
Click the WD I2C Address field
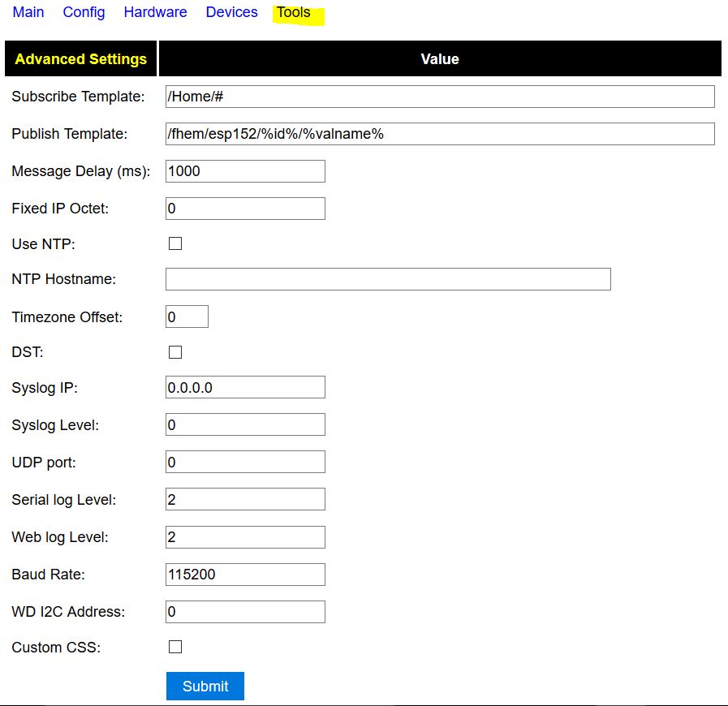(245, 612)
